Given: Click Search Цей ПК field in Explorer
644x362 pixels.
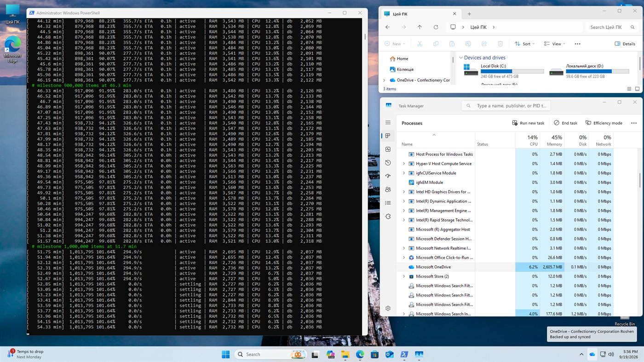Looking at the screenshot, I should coord(611,27).
